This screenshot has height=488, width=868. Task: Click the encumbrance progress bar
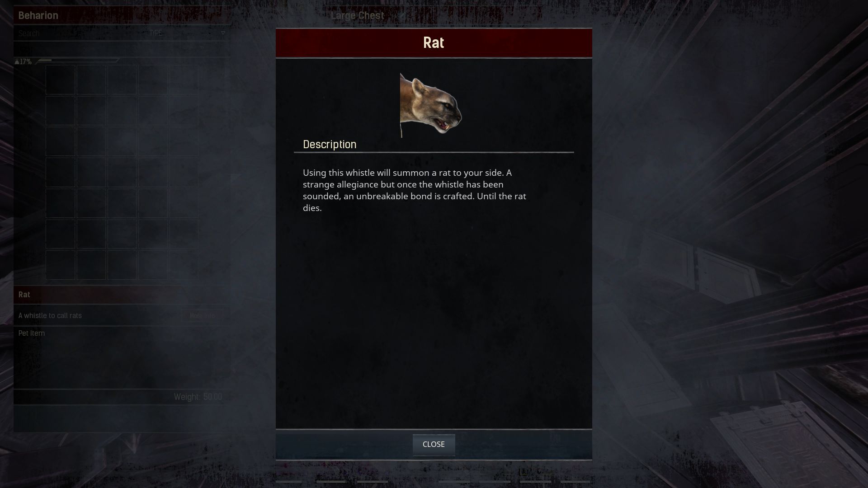77,60
